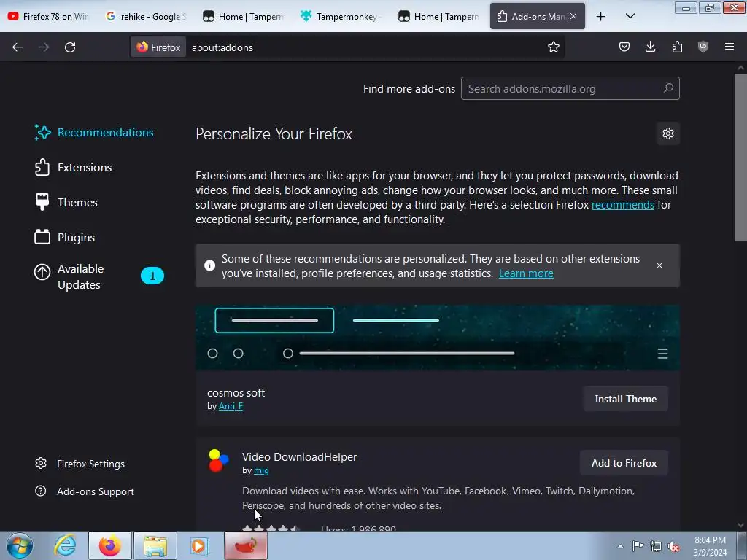Switch to the Firefox 78 on Win YouTube tab
This screenshot has height=560, width=747.
pyautogui.click(x=49, y=17)
